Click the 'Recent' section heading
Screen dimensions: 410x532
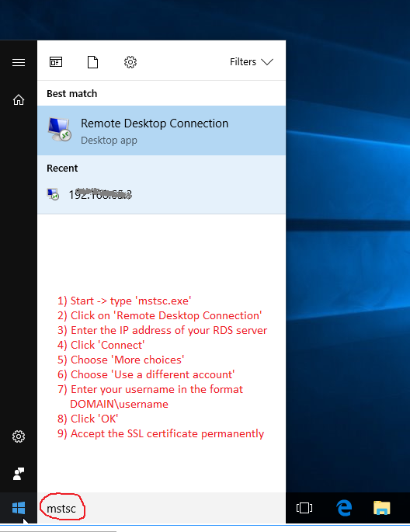(x=62, y=169)
